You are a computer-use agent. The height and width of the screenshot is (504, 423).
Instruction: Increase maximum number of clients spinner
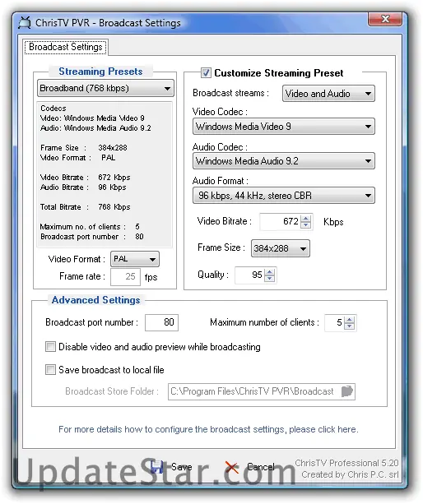[349, 320]
